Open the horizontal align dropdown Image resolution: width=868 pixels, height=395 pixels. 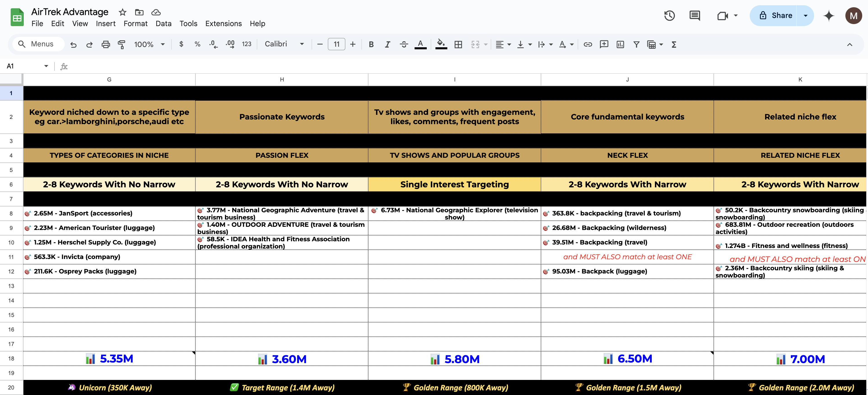tap(503, 44)
